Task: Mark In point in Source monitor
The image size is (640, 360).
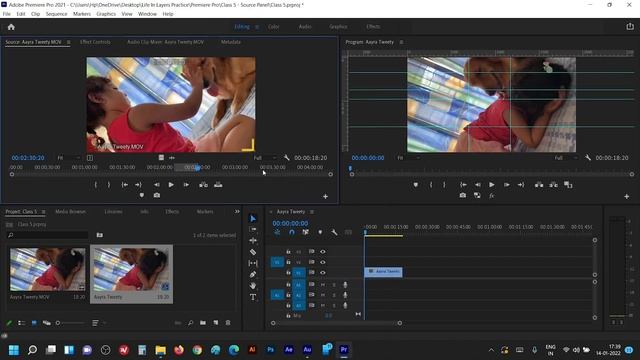Action: point(96,184)
